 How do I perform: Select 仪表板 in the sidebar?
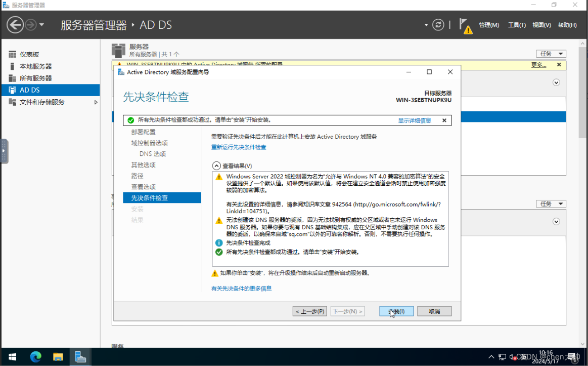[51, 55]
